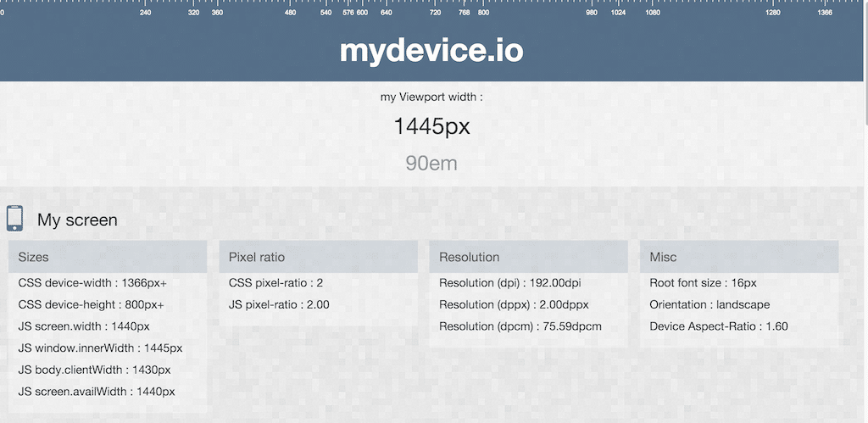Select the Resolution panel header
Viewport: 868px width, 423px height.
528,257
